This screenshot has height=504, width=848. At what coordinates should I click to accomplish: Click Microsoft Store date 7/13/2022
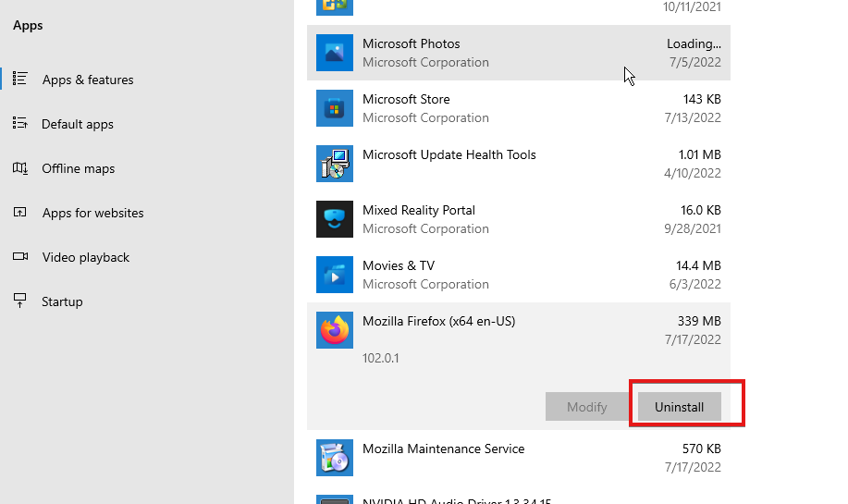(x=693, y=117)
